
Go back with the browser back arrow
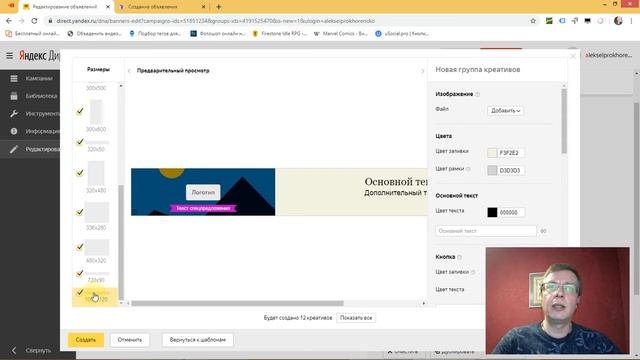pos(9,21)
